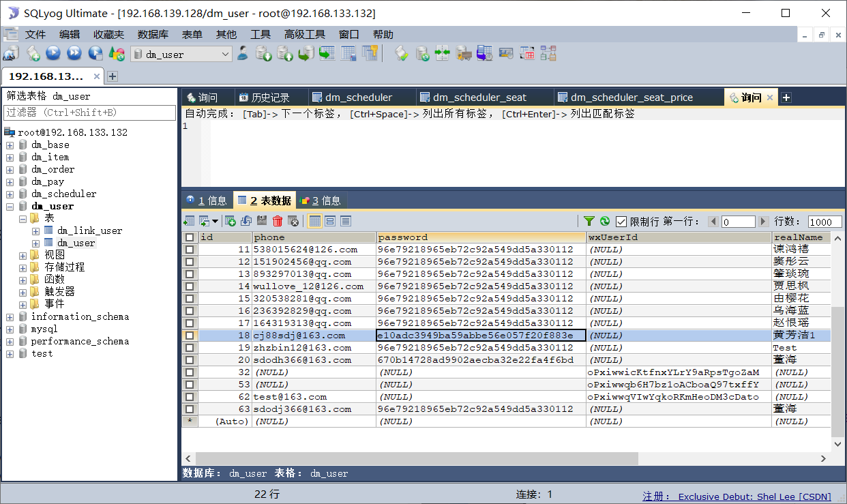Image resolution: width=847 pixels, height=504 pixels.
Task: Open the 高级工具 menu
Action: 305,34
